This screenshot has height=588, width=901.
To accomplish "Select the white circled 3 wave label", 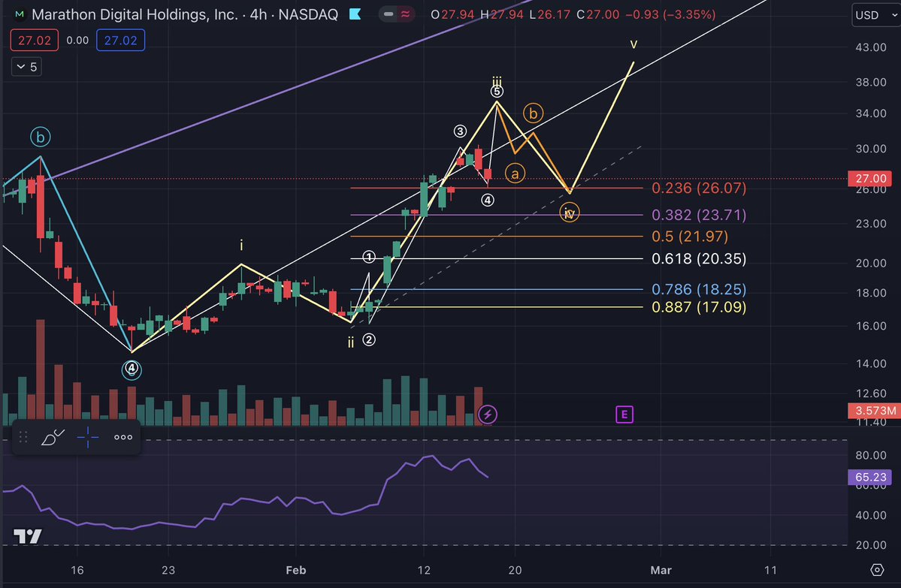I will click(460, 131).
